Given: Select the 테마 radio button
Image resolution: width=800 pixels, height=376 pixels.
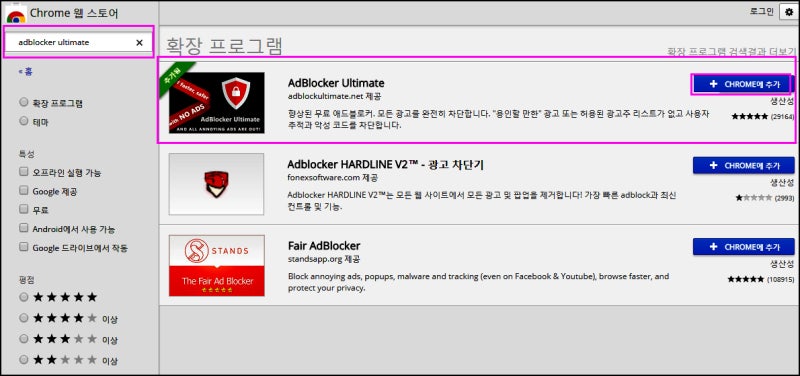Looking at the screenshot, I should 23,121.
